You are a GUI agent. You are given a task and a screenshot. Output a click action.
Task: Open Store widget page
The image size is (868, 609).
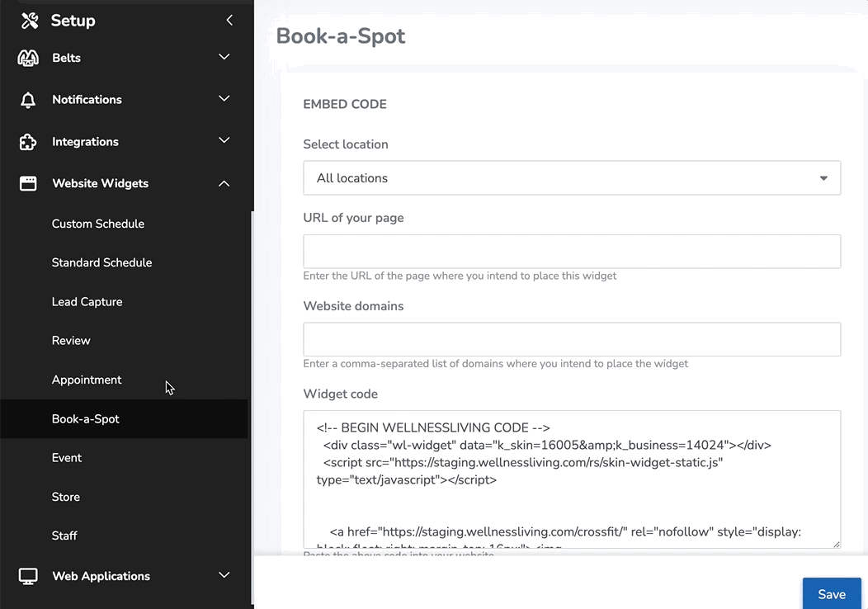point(66,497)
